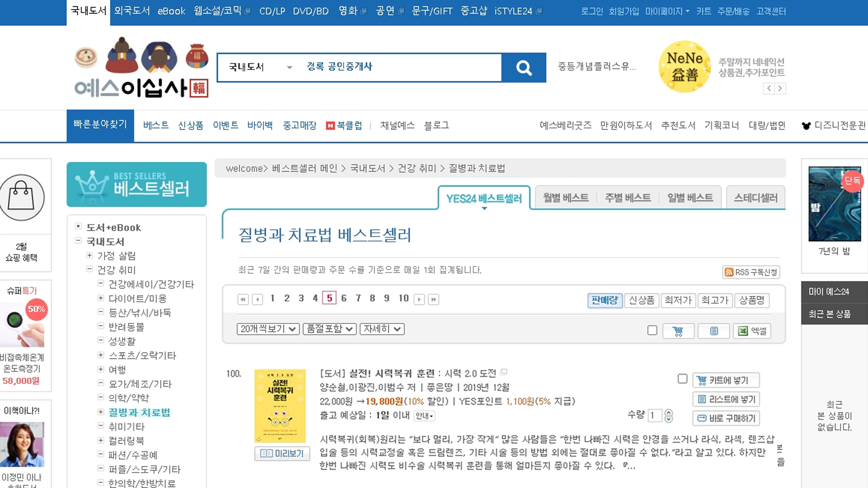Open the 20개씩보기 items-per-page dropdown

coord(268,329)
